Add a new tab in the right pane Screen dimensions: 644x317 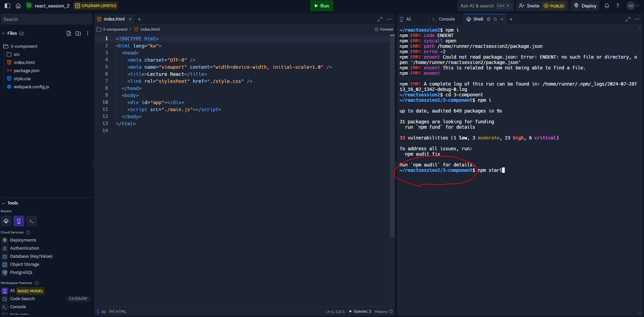tap(511, 19)
